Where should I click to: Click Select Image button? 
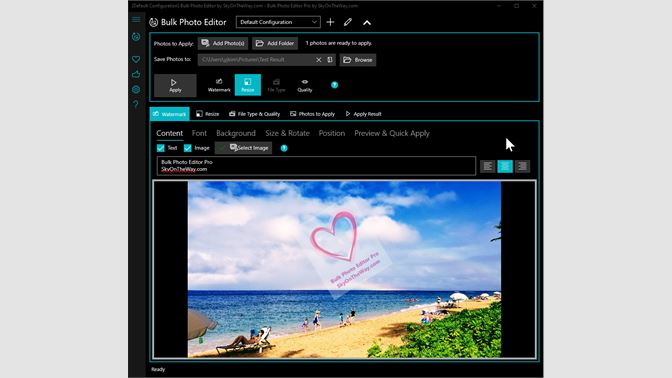pos(243,148)
